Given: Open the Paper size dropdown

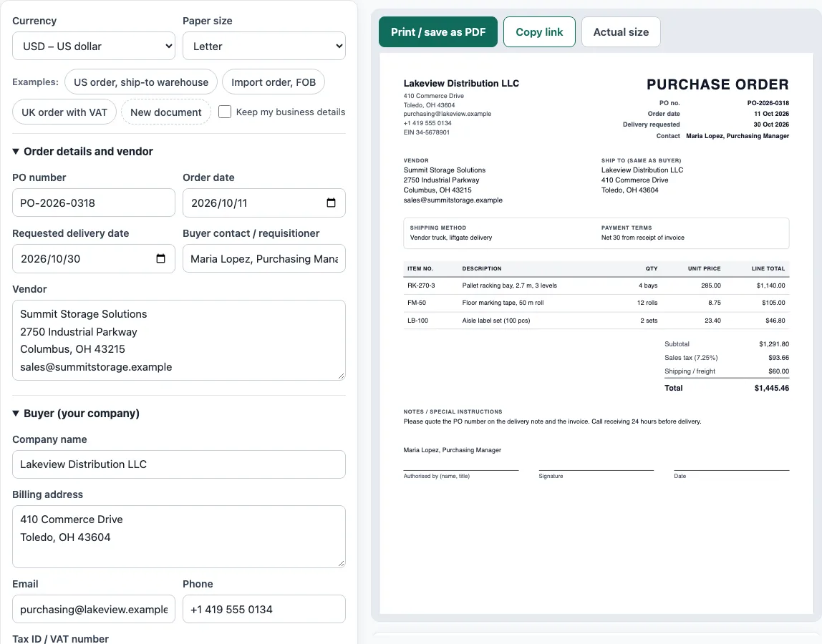Looking at the screenshot, I should click(264, 46).
